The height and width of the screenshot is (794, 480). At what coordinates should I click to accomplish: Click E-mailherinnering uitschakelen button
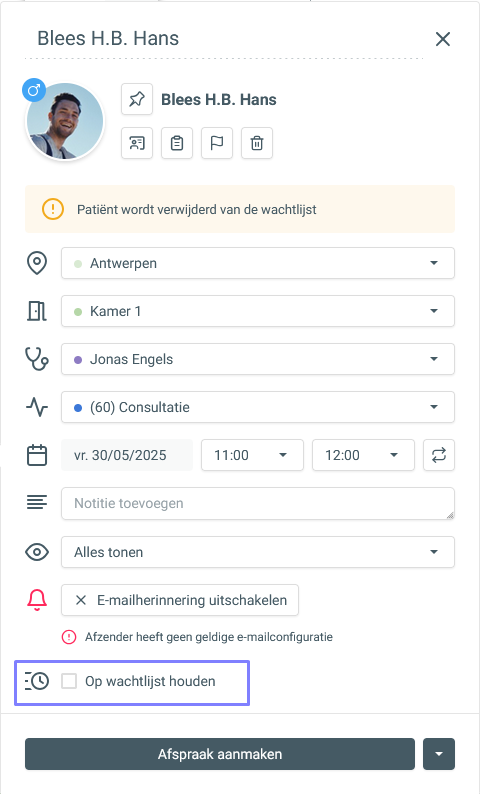[x=180, y=600]
